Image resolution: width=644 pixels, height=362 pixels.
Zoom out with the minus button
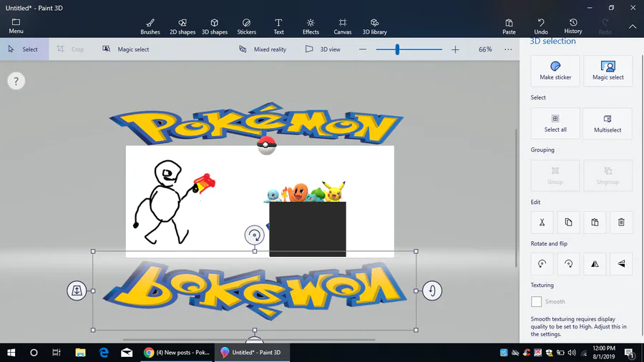[362, 49]
